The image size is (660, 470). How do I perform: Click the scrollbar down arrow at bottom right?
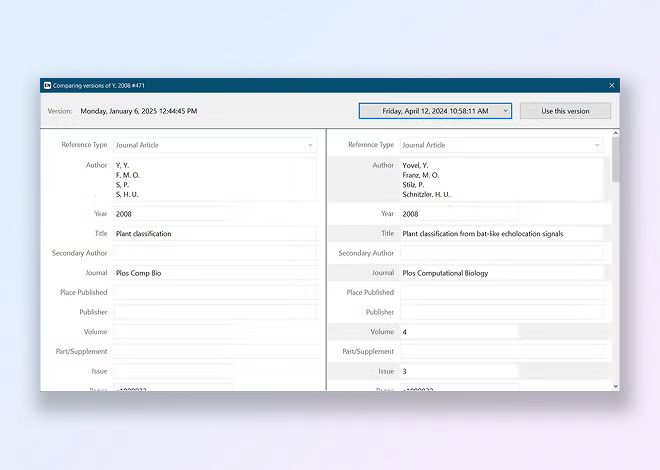coord(614,385)
